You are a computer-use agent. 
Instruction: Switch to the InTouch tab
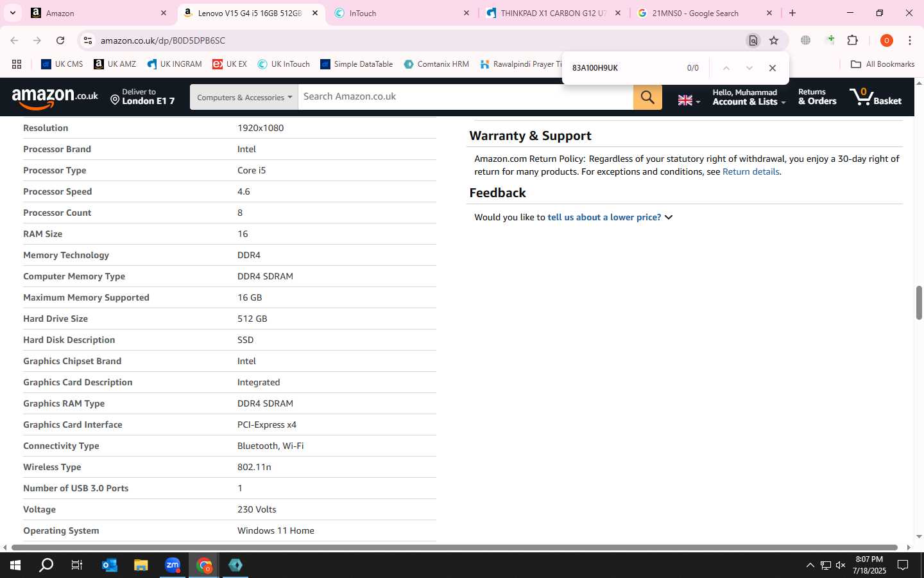tap(401, 13)
